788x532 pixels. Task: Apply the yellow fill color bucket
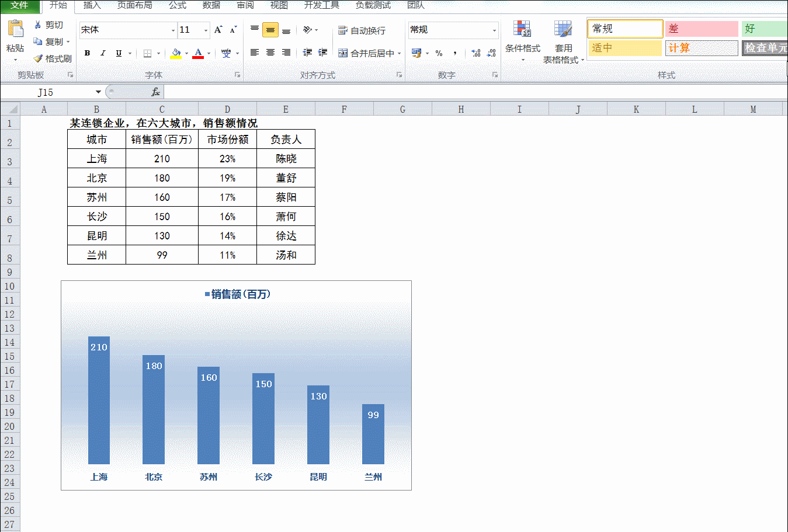[176, 53]
